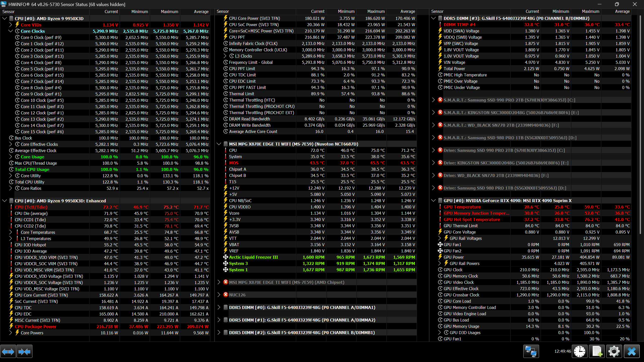Click the 12:49:46 elapsed time display
The width and height of the screenshot is (644, 362).
click(562, 351)
